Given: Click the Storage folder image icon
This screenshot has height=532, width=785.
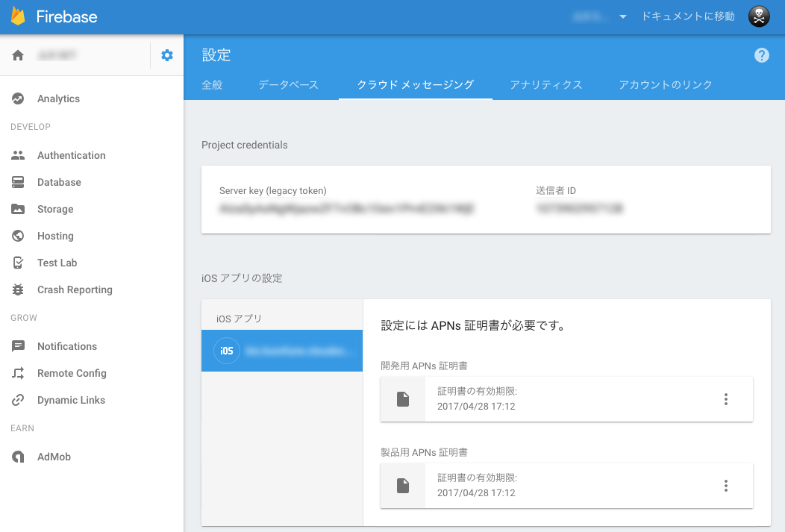Looking at the screenshot, I should point(18,209).
